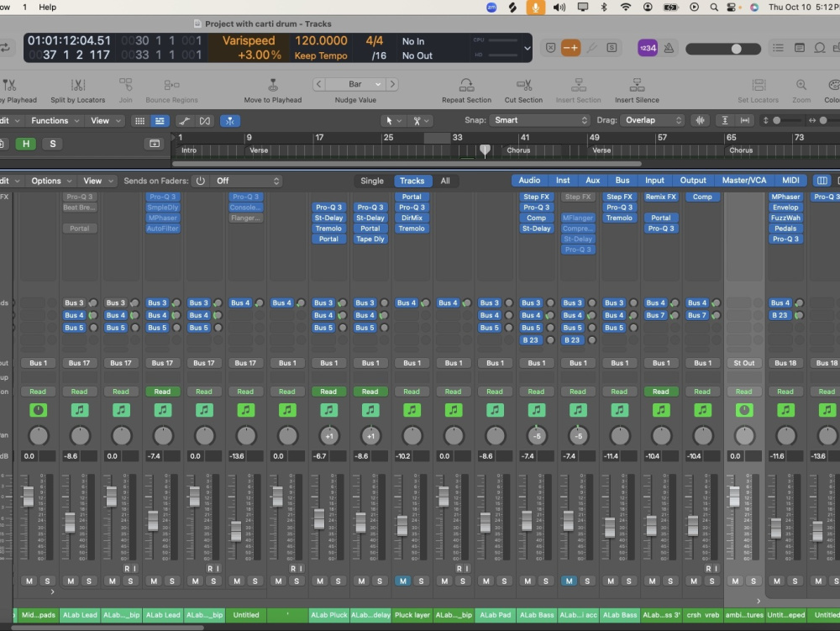
Task: Open the Note Pads icon
Action: (800, 48)
